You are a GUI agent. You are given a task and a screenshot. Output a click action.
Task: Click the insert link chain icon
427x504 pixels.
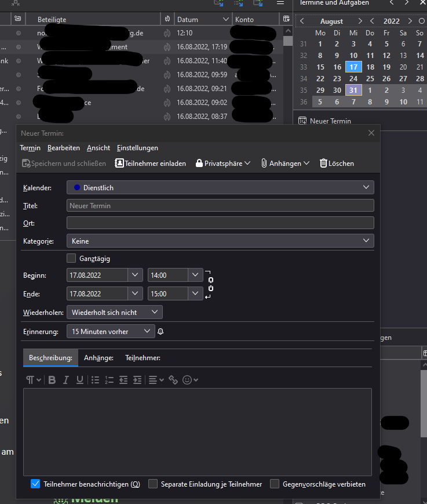click(173, 380)
